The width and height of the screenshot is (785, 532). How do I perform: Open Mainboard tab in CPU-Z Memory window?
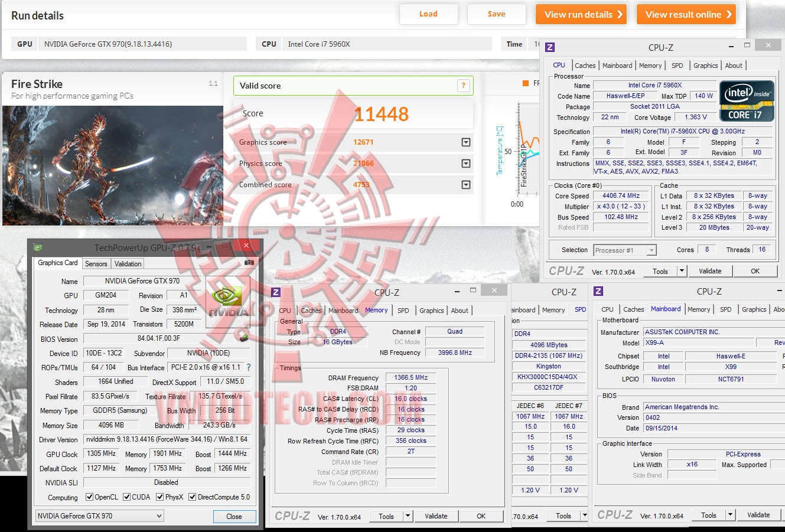[x=343, y=311]
